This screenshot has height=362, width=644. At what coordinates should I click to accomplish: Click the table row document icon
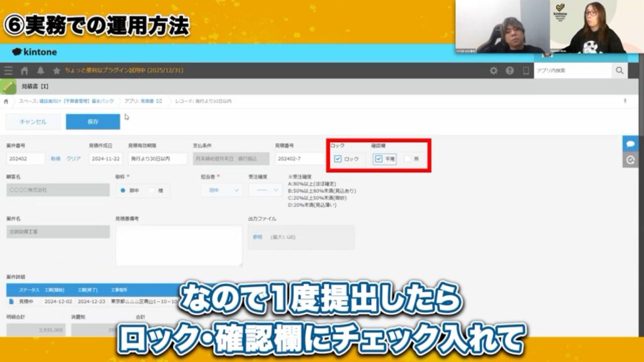(x=11, y=301)
